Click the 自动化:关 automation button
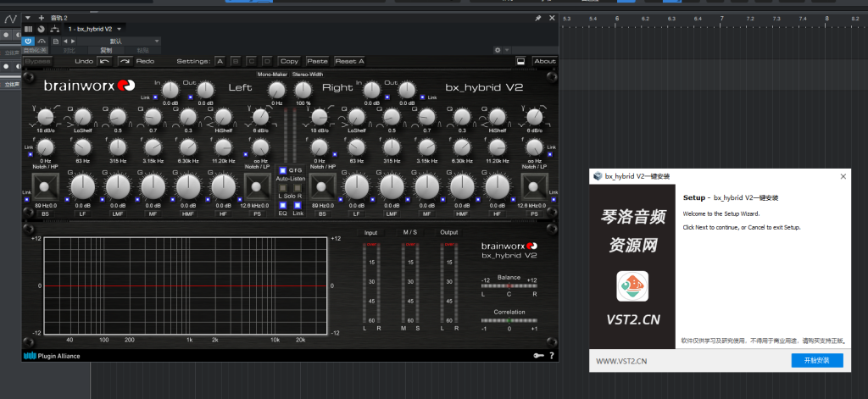868x399 pixels. [x=36, y=50]
